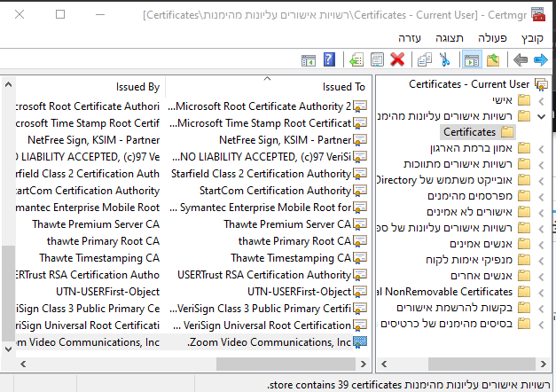The image size is (556, 392).
Task: Click root icon beside Certificates - Current User
Action: click(541, 84)
